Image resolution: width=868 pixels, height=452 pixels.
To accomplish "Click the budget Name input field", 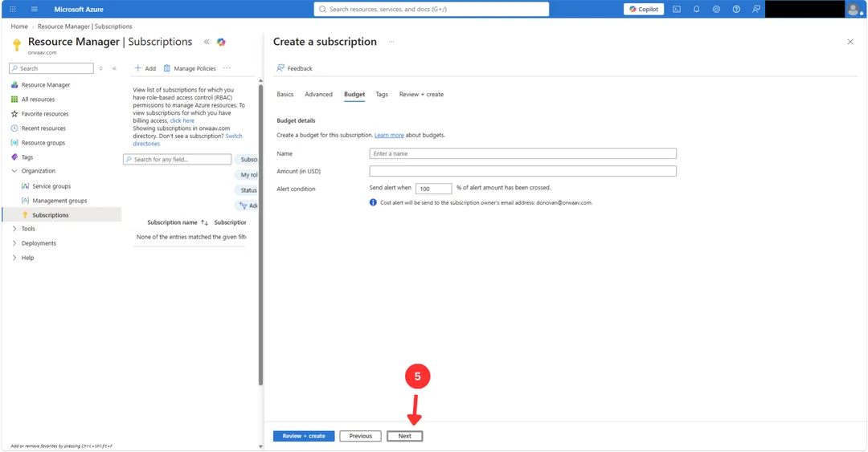I will pos(522,153).
